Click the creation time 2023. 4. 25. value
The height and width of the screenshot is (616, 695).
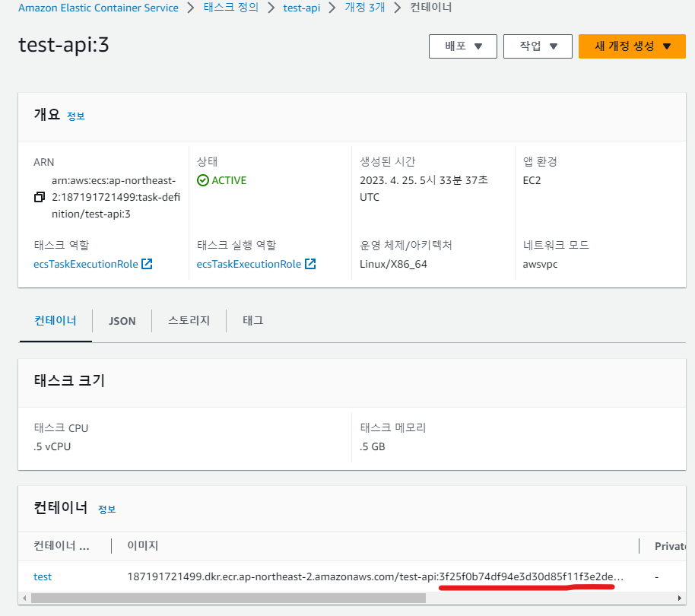pos(424,189)
